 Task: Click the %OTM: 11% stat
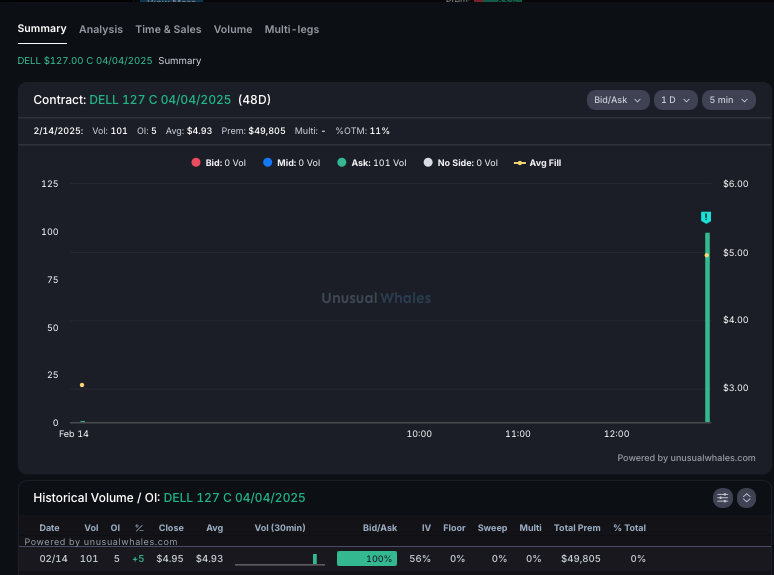pyautogui.click(x=362, y=131)
